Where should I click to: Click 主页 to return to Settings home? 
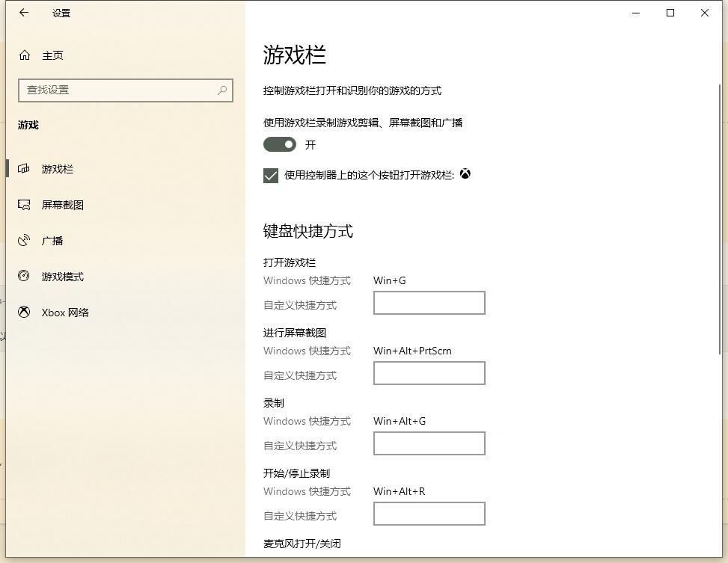[x=51, y=55]
